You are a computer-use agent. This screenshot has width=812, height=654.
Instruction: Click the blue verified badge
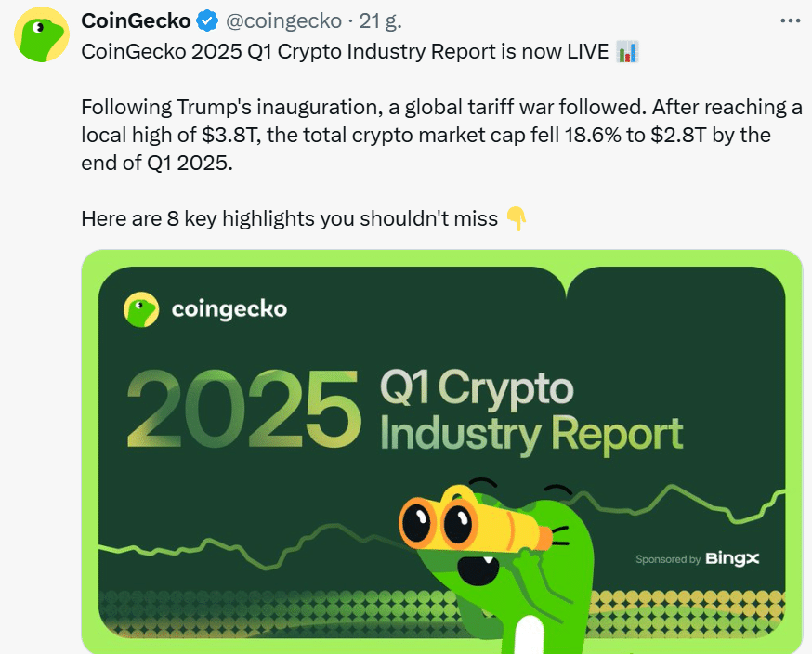[x=208, y=20]
